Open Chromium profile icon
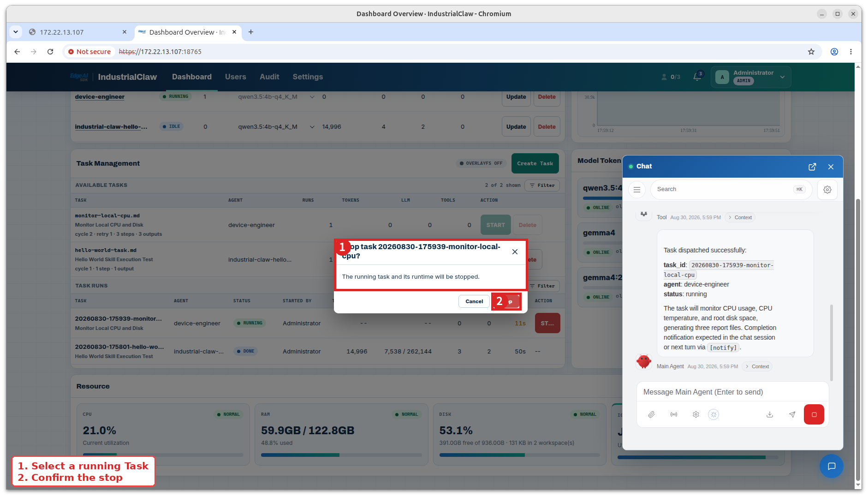The height and width of the screenshot is (497, 868). [x=834, y=52]
